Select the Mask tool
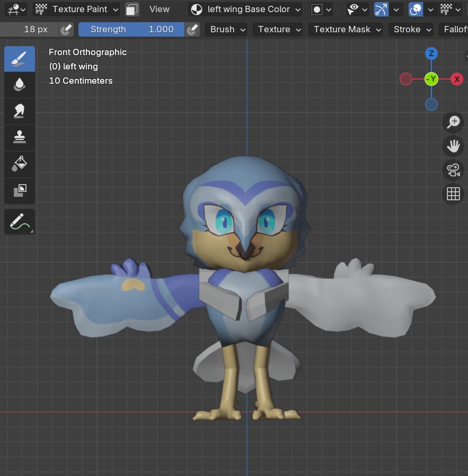The width and height of the screenshot is (468, 476). click(20, 191)
